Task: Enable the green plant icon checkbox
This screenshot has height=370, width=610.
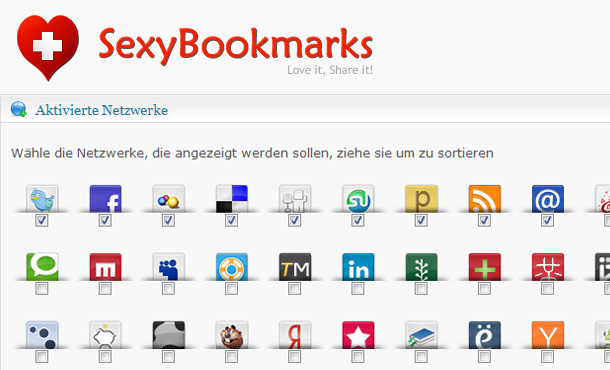Action: (421, 289)
